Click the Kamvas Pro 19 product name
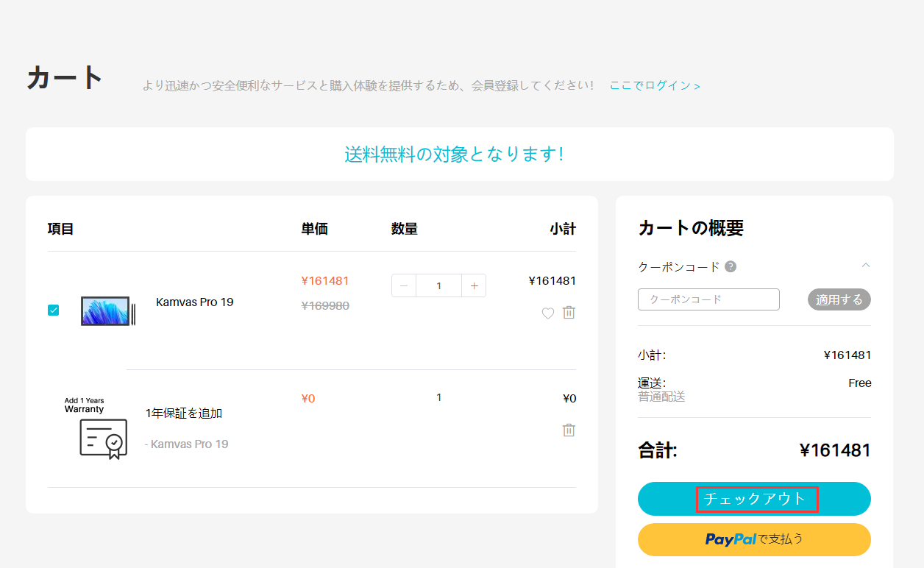 point(195,302)
